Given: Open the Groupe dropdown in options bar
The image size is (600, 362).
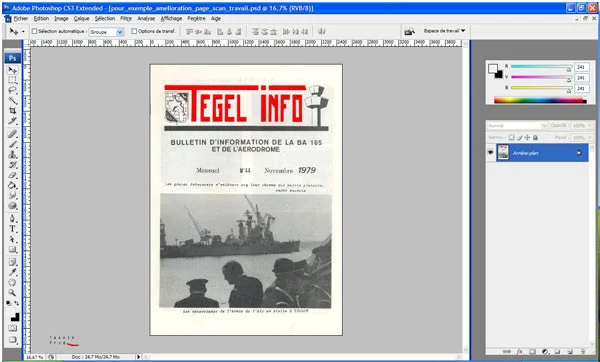Looking at the screenshot, I should [x=106, y=32].
